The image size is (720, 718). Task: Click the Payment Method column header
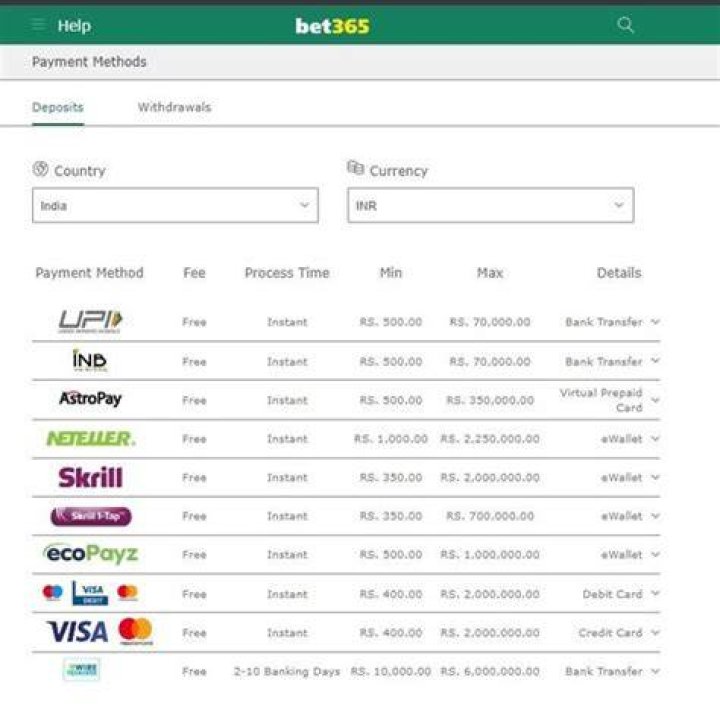(x=89, y=273)
